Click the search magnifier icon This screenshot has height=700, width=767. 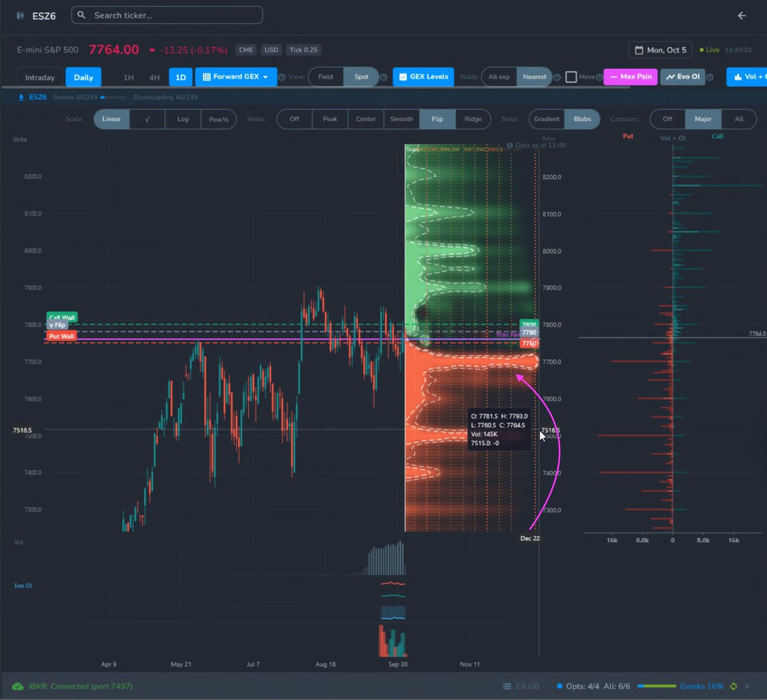click(81, 15)
